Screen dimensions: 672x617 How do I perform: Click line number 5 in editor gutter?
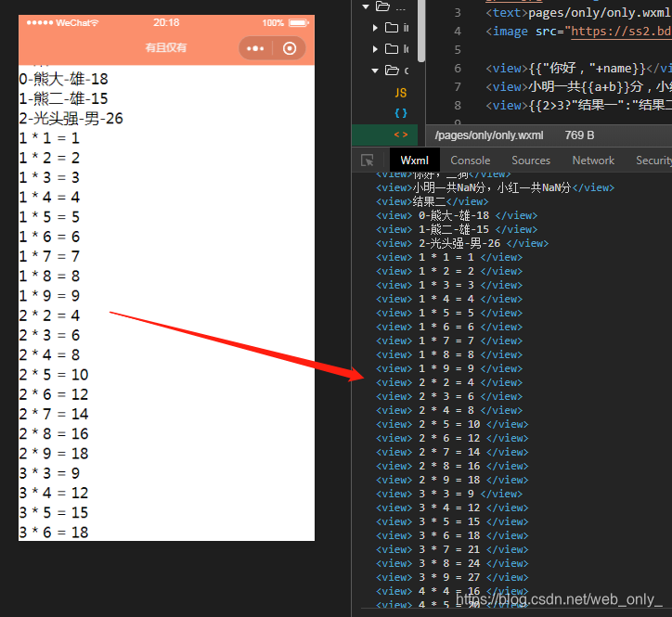(x=458, y=50)
